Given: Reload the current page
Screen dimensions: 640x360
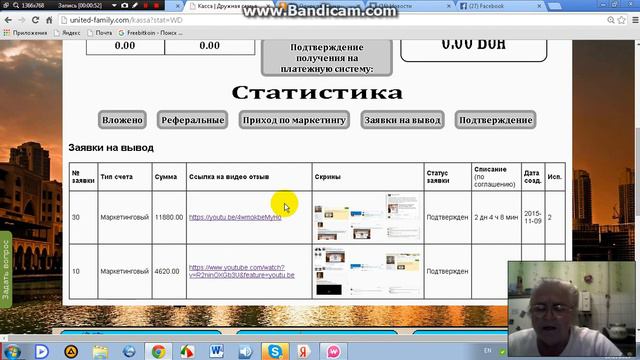Looking at the screenshot, I should pyautogui.click(x=36, y=20).
